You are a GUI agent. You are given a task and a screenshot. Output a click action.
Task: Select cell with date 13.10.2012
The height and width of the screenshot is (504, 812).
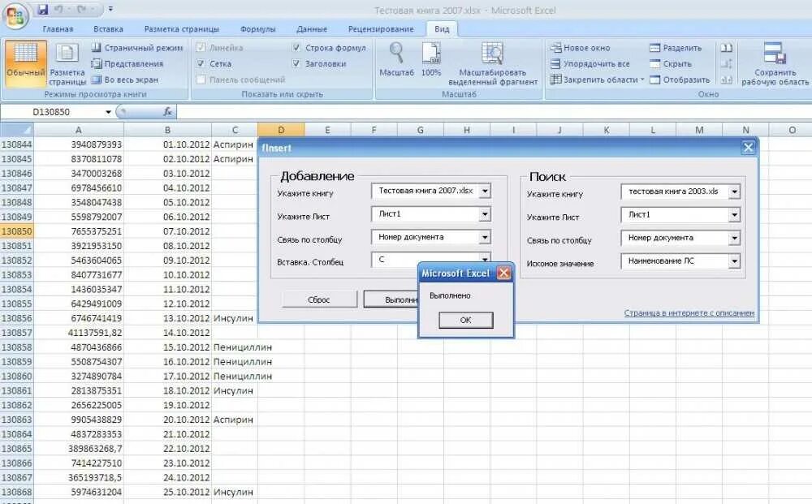point(168,318)
